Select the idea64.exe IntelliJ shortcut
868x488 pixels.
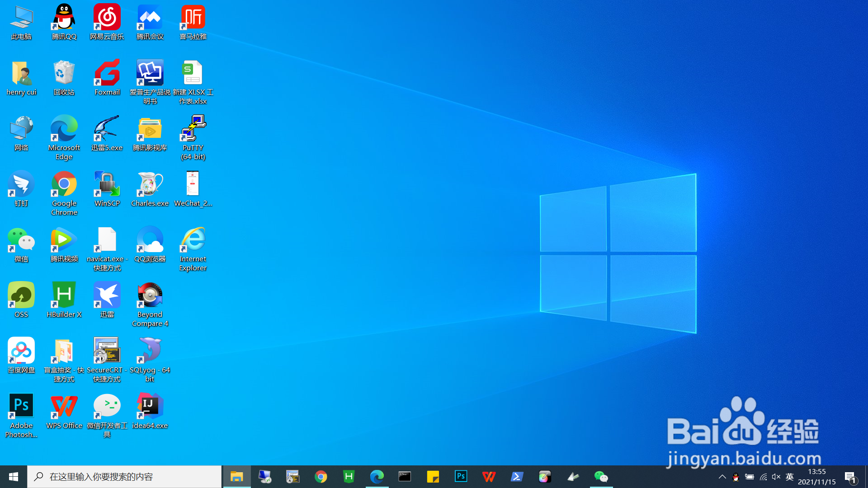tap(150, 412)
